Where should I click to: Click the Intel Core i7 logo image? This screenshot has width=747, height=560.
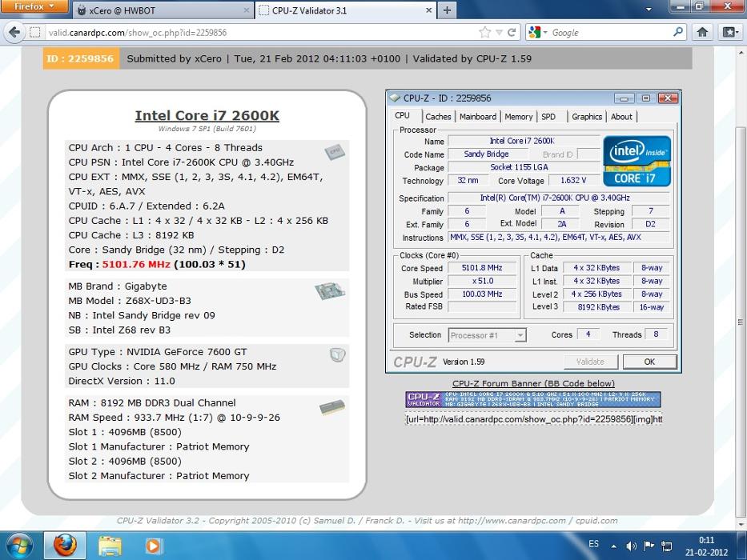(637, 161)
